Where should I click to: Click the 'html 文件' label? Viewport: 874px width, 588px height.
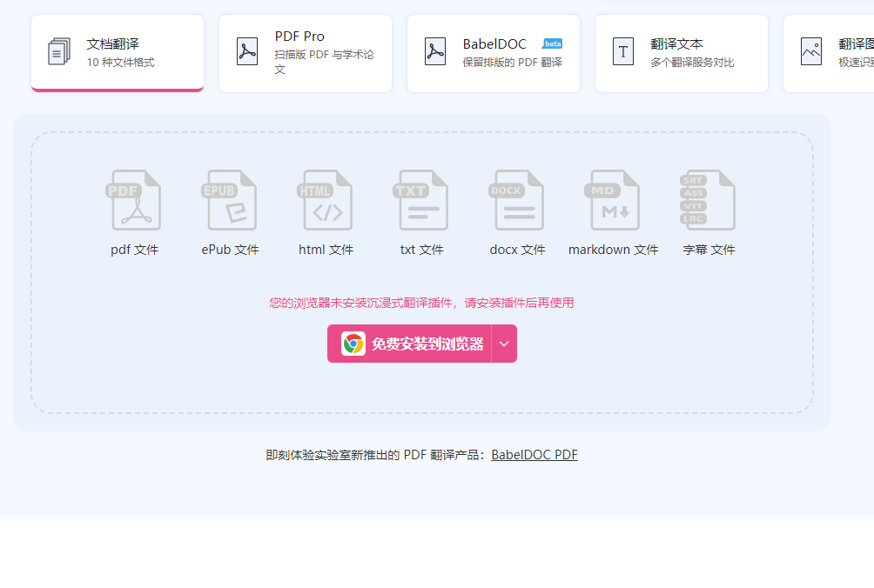click(x=326, y=250)
